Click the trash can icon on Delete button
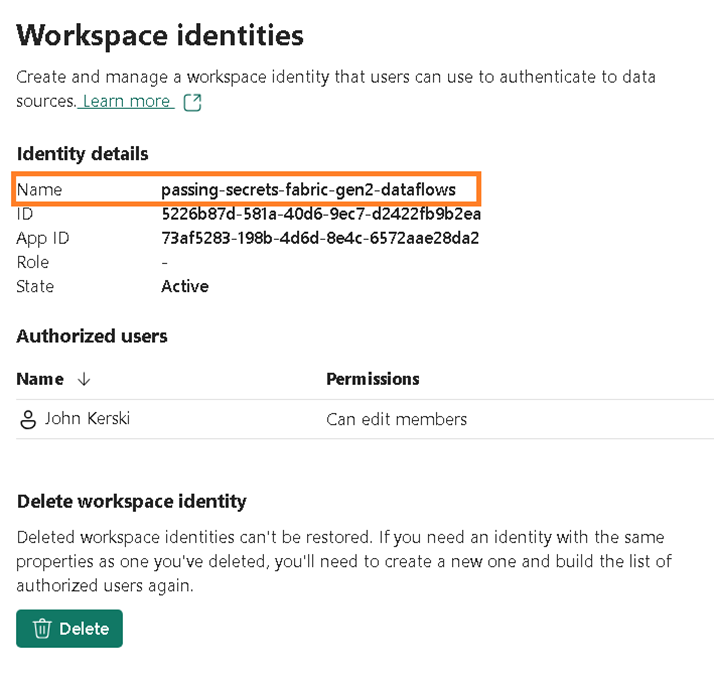The image size is (714, 677). click(42, 629)
